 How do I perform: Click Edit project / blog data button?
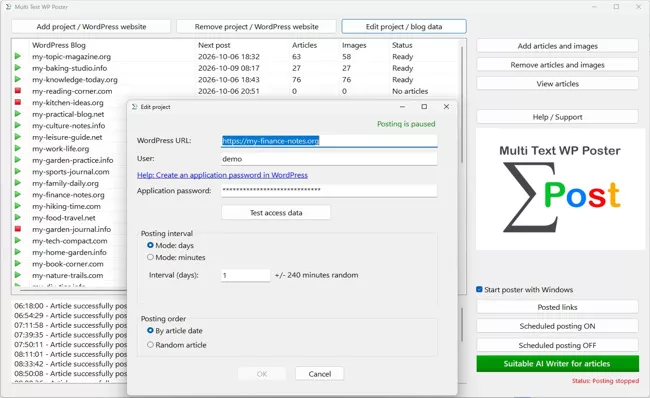pos(404,27)
